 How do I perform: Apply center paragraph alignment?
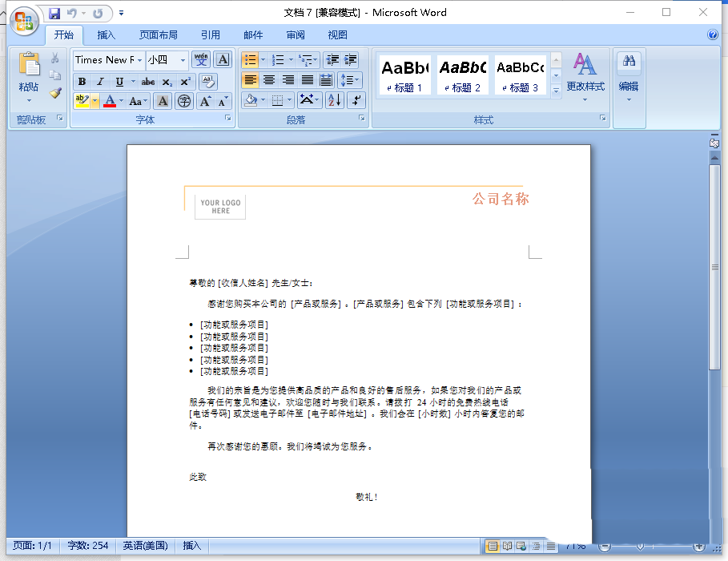(269, 80)
